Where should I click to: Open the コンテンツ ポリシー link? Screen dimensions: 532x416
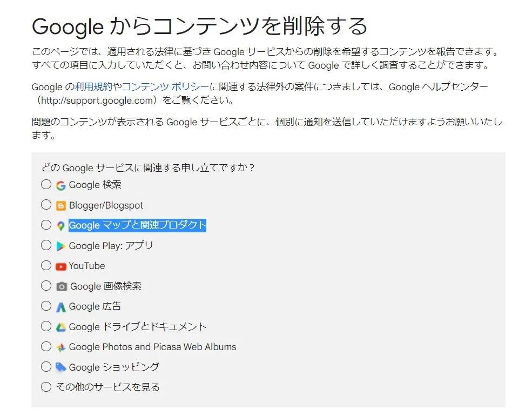(165, 87)
